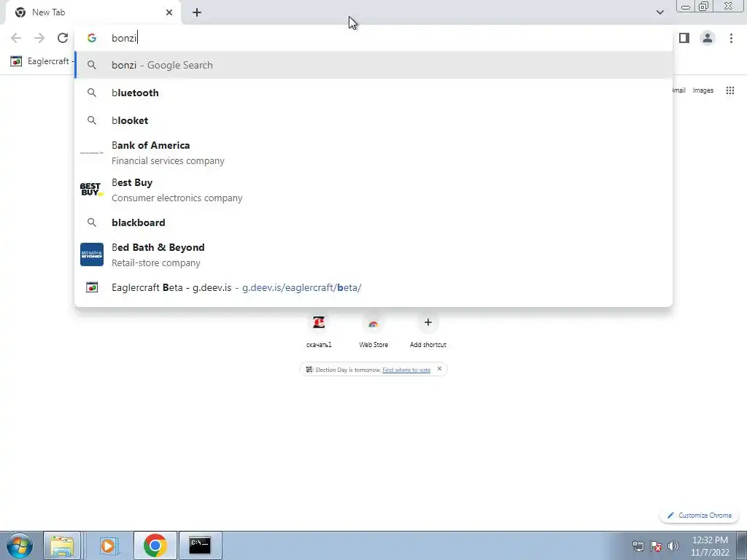Open the profile avatar menu

tap(708, 38)
